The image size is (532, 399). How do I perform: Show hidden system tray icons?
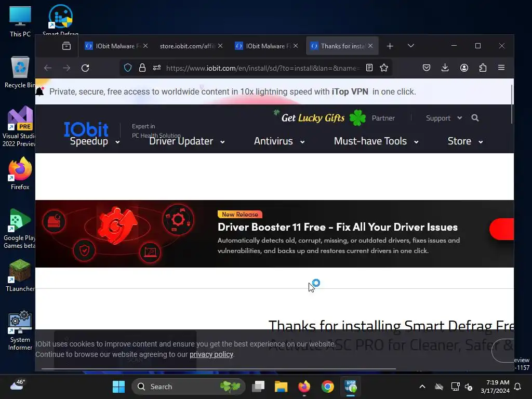(422, 387)
